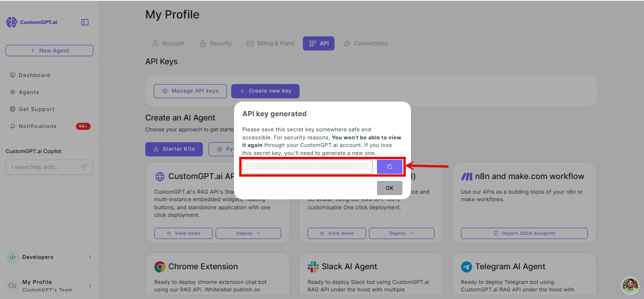Click the API key text field

(308, 167)
